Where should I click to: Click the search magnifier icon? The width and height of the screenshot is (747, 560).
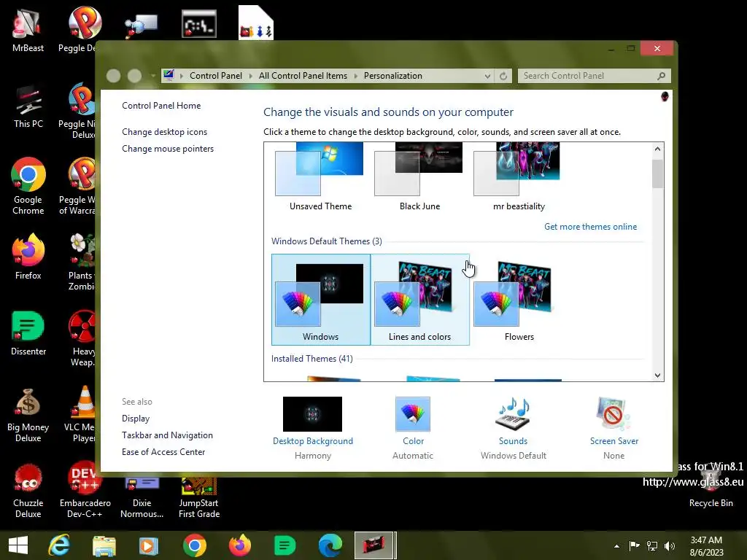661,76
